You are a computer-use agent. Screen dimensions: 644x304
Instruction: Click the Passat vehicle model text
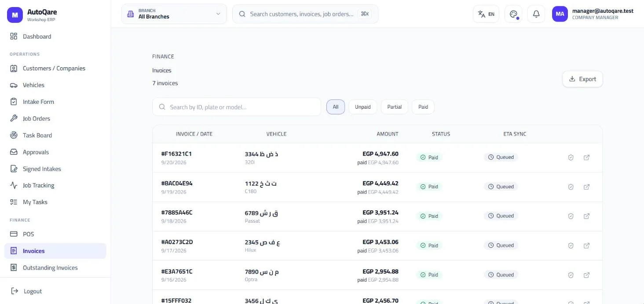(252, 221)
